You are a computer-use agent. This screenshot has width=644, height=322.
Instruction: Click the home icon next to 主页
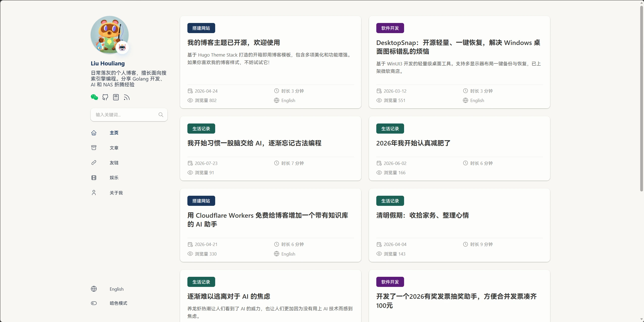click(94, 133)
